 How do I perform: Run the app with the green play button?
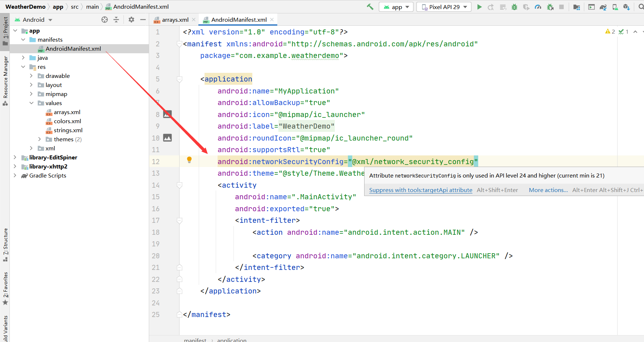coord(479,7)
